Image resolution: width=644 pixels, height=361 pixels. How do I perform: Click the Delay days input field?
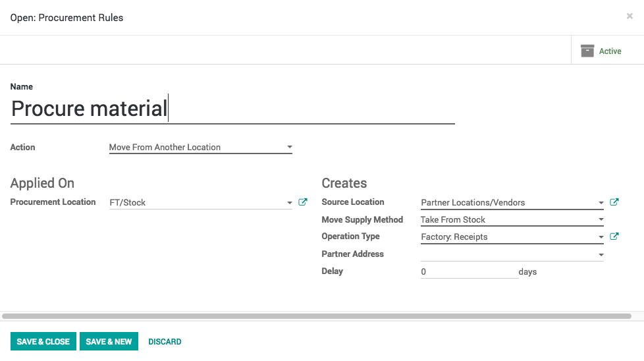469,271
